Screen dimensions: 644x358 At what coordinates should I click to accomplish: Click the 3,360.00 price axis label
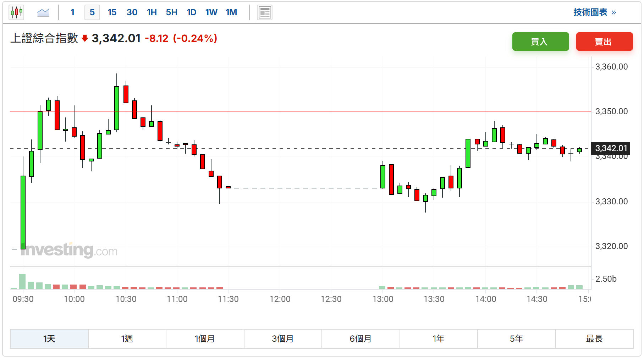pos(611,67)
